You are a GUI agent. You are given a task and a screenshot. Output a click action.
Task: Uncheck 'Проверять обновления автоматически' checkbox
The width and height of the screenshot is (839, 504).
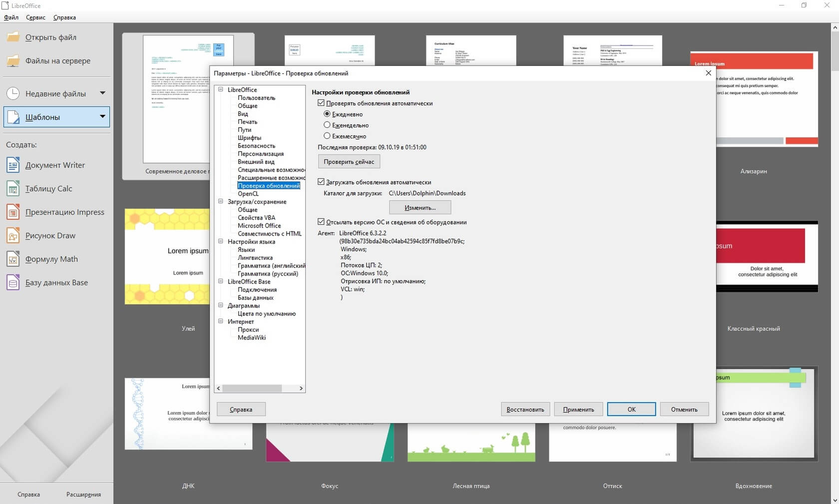(x=321, y=103)
